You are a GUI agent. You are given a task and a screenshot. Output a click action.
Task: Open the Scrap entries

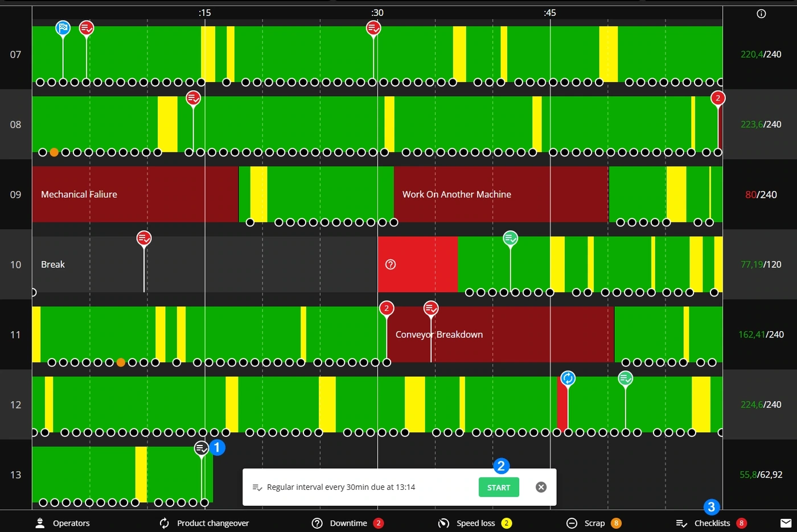click(x=594, y=523)
